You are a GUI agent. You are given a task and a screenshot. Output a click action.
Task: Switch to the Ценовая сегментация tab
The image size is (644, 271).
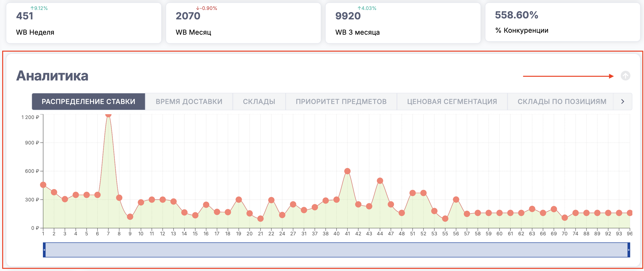pos(452,102)
